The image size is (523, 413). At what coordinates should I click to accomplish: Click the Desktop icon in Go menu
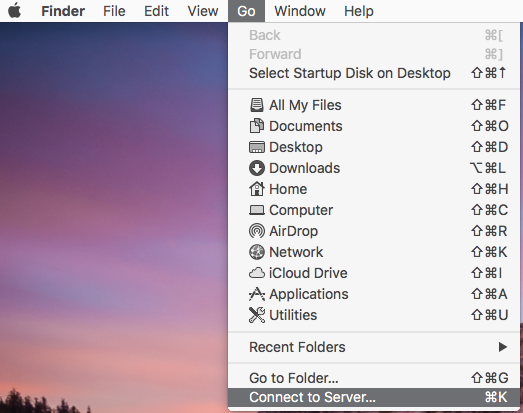pyautogui.click(x=256, y=147)
